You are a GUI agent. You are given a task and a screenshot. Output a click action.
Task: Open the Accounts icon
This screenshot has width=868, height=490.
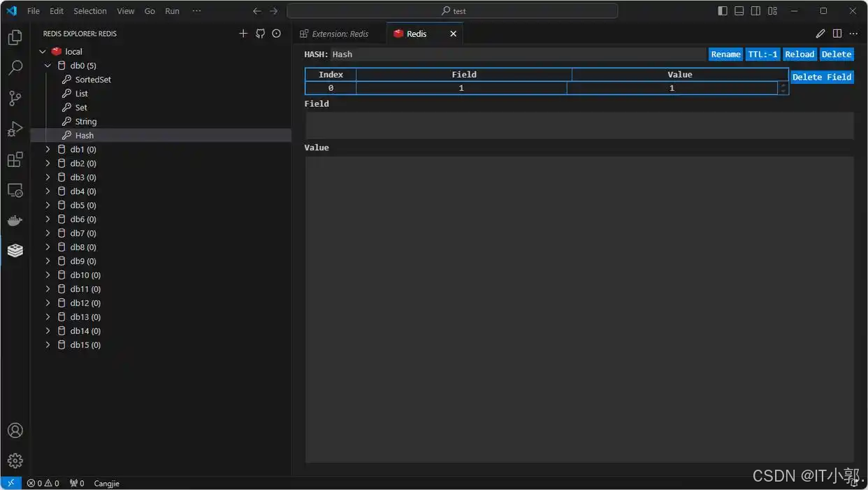click(x=15, y=431)
